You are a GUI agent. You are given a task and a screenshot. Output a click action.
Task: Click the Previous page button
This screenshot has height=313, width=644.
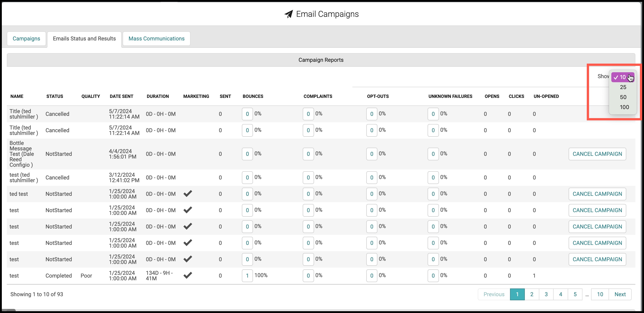point(494,294)
